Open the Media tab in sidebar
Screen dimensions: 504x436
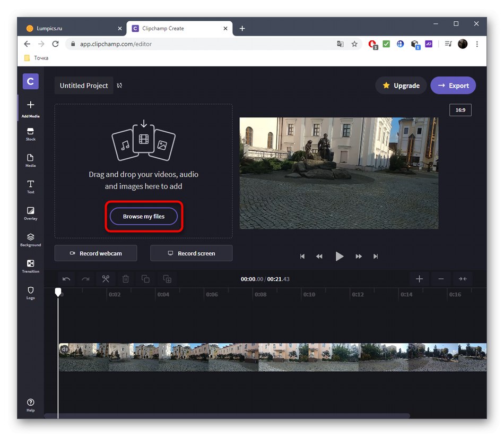pyautogui.click(x=30, y=160)
